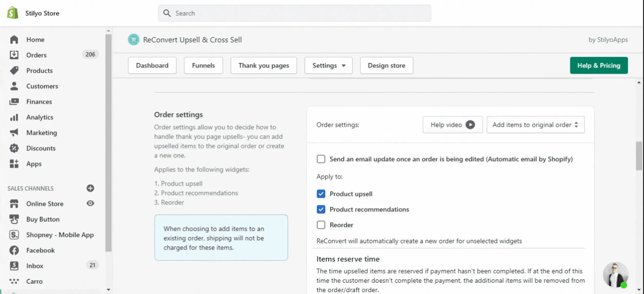Click the Search input field
The height and width of the screenshot is (294, 644).
(295, 13)
